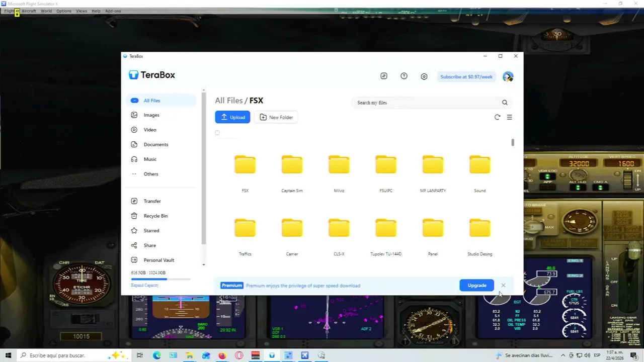Refresh the file list
Viewport: 644px width, 362px height.
tap(497, 117)
